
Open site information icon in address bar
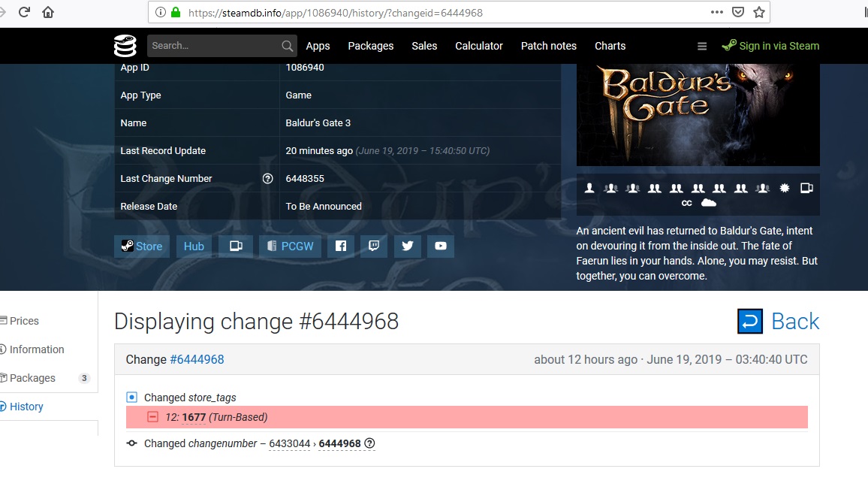click(x=161, y=12)
